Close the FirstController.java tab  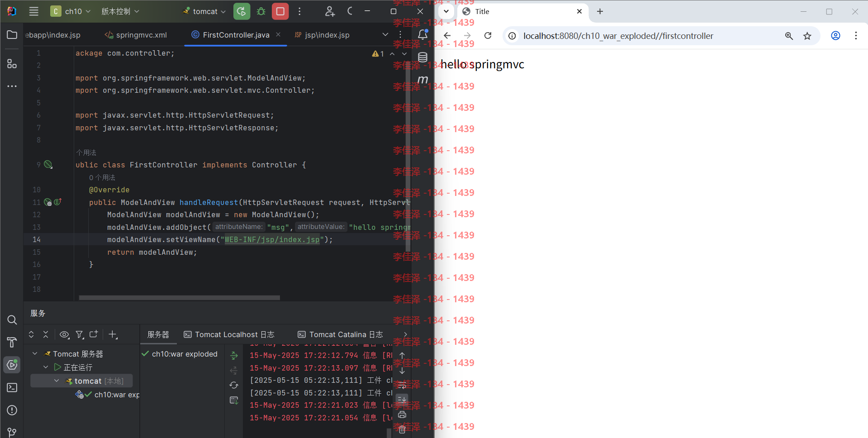point(278,34)
